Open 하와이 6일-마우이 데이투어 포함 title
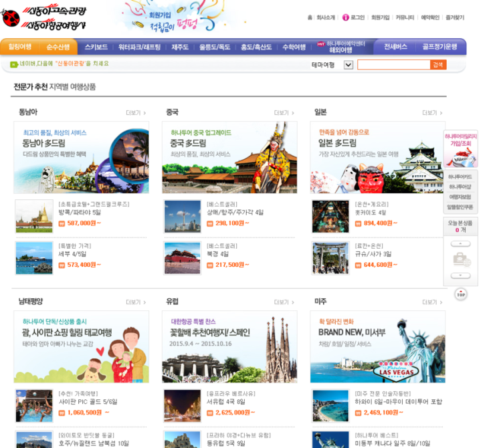This screenshot has height=448, width=497. [x=399, y=402]
